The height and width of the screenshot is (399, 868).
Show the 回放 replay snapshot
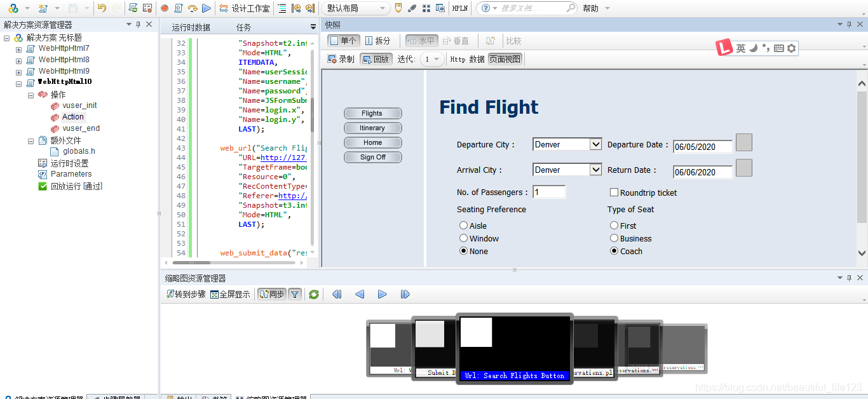(375, 59)
